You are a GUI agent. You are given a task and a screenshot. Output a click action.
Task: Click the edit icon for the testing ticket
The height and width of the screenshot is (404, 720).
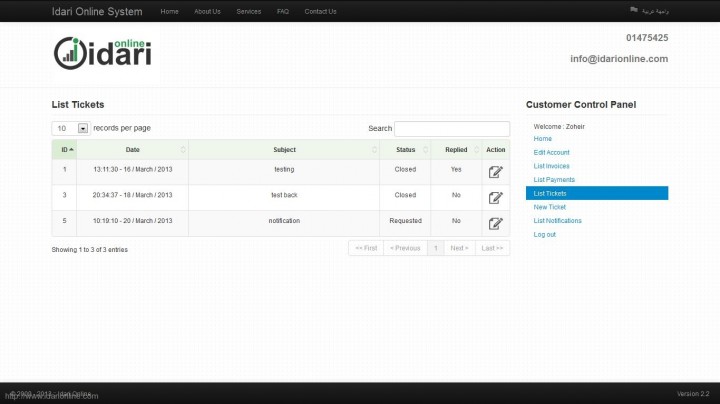point(495,171)
